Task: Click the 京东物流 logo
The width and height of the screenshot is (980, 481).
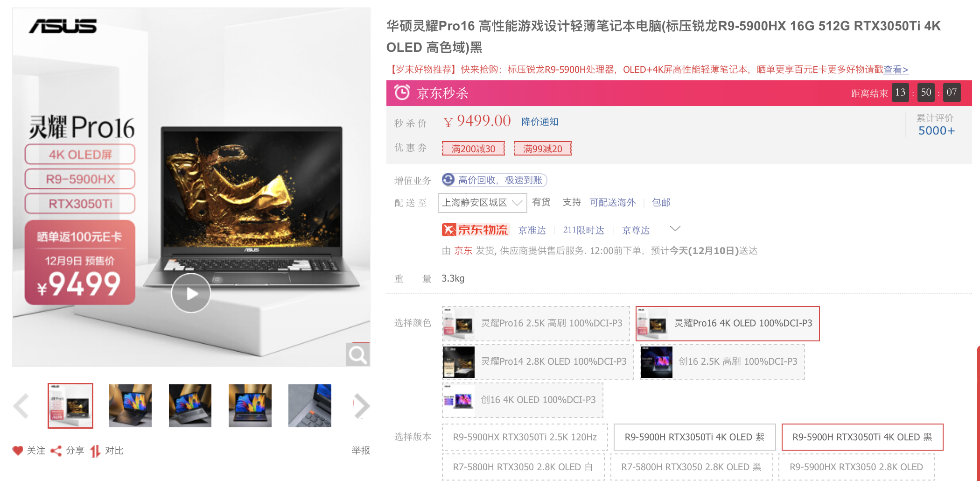Action: click(x=475, y=230)
